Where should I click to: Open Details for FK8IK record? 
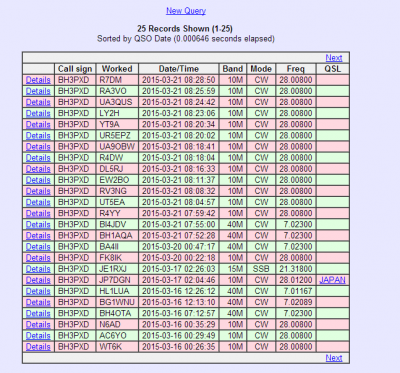(x=38, y=258)
